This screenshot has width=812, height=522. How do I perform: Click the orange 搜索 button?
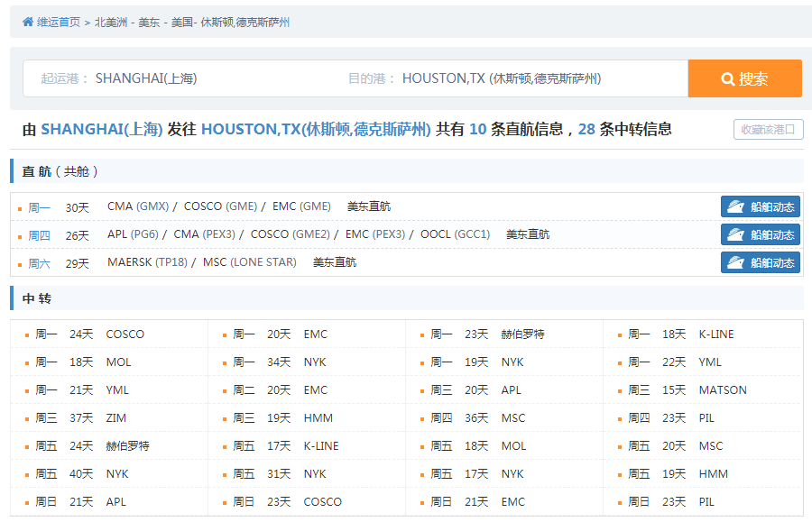[x=744, y=78]
